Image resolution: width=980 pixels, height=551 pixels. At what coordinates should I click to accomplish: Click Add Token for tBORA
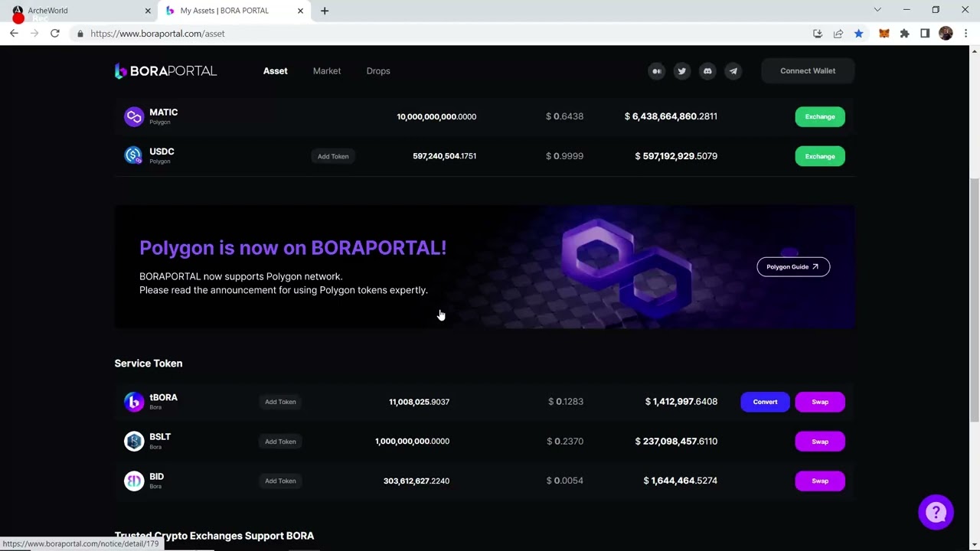coord(280,402)
